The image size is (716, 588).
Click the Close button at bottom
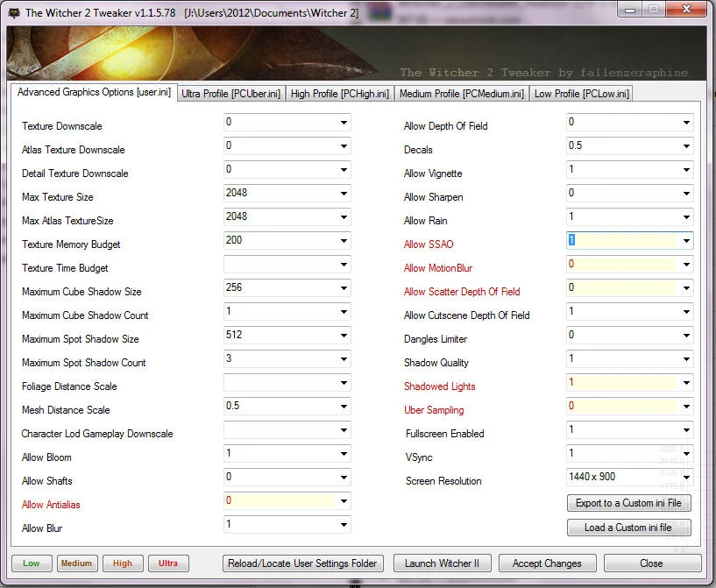click(652, 563)
